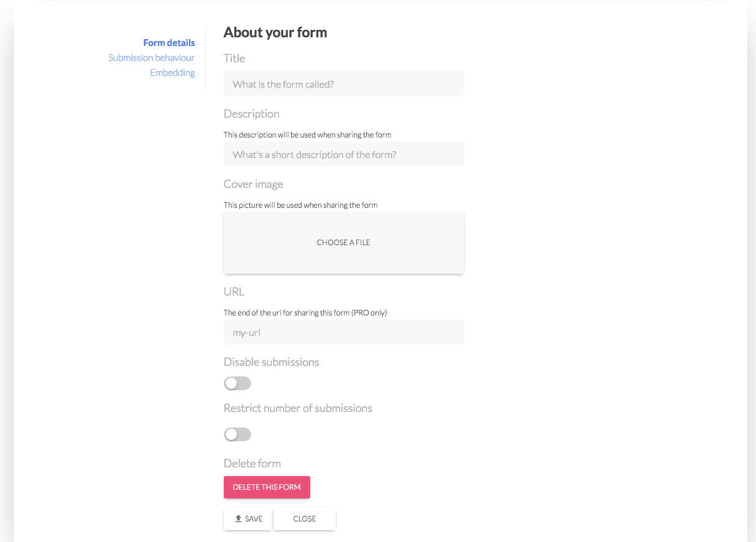Close the form settings dialog

305,519
